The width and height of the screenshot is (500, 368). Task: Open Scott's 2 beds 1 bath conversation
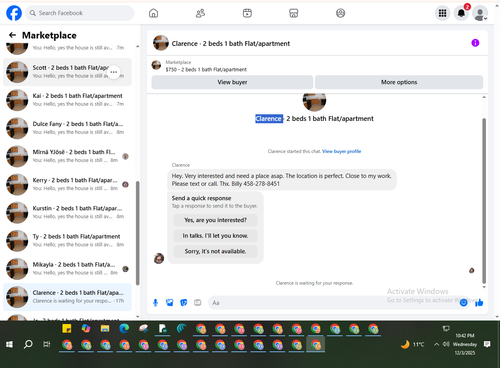click(x=67, y=72)
